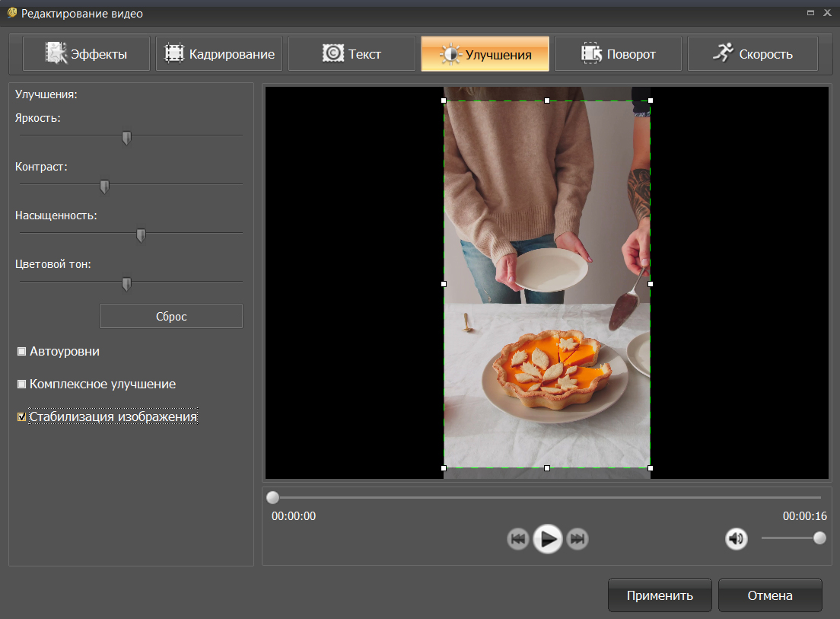Click the app icon in the title bar

coord(12,13)
